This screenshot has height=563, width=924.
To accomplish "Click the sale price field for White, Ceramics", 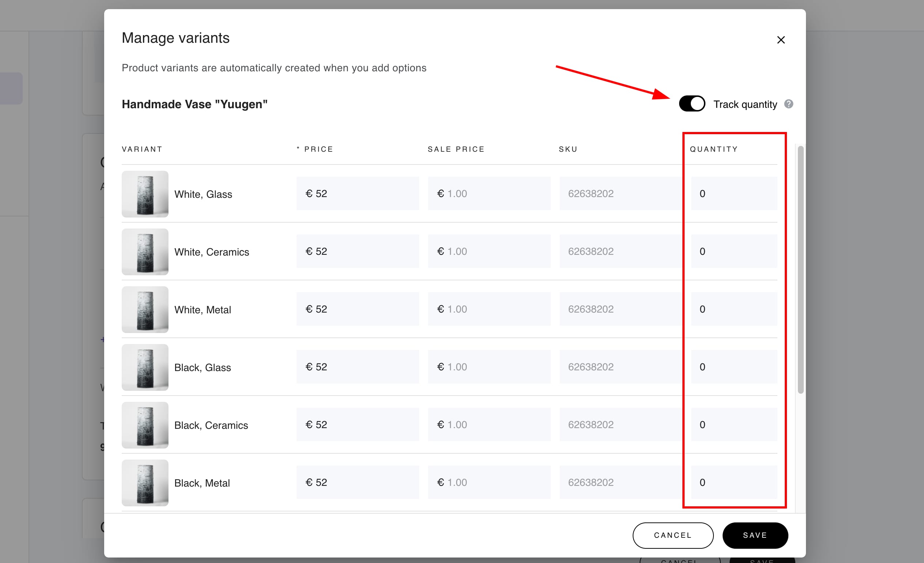I will click(x=489, y=251).
